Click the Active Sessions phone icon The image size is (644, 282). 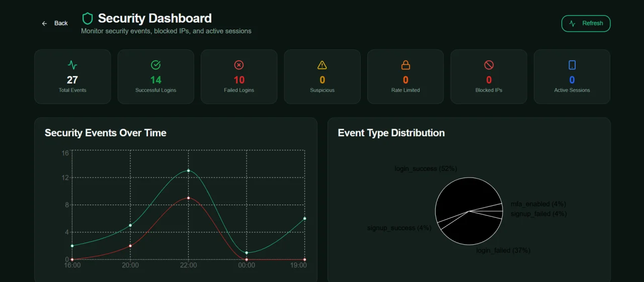coord(572,65)
